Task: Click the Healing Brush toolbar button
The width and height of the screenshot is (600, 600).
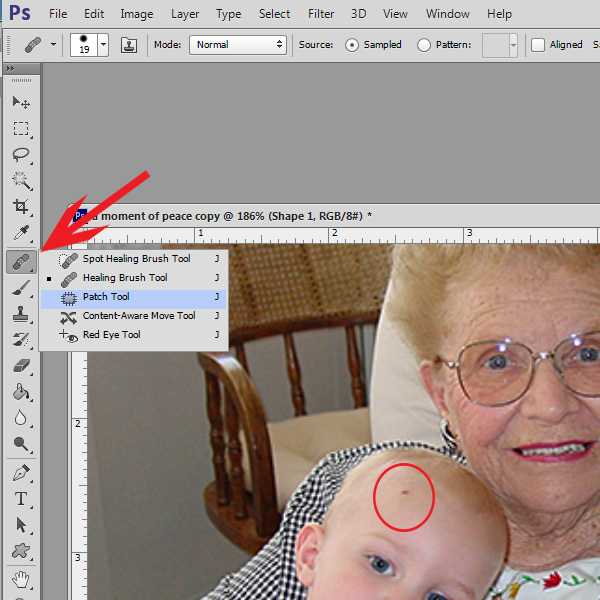Action: pyautogui.click(x=21, y=262)
